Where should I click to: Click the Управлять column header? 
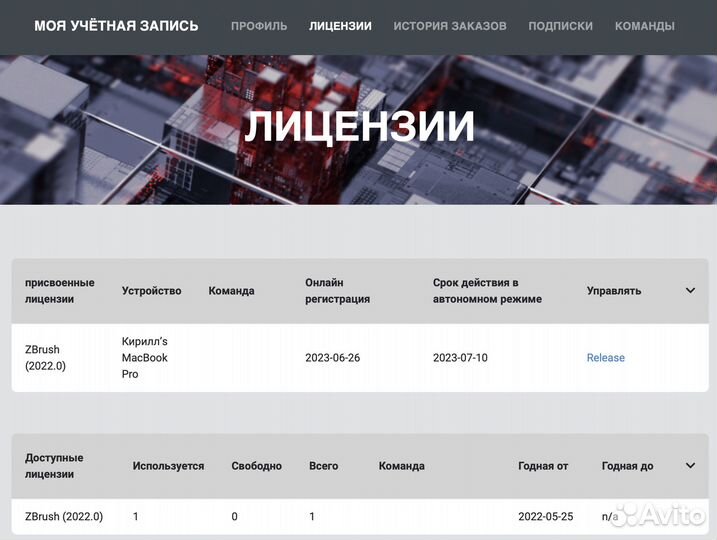point(613,291)
